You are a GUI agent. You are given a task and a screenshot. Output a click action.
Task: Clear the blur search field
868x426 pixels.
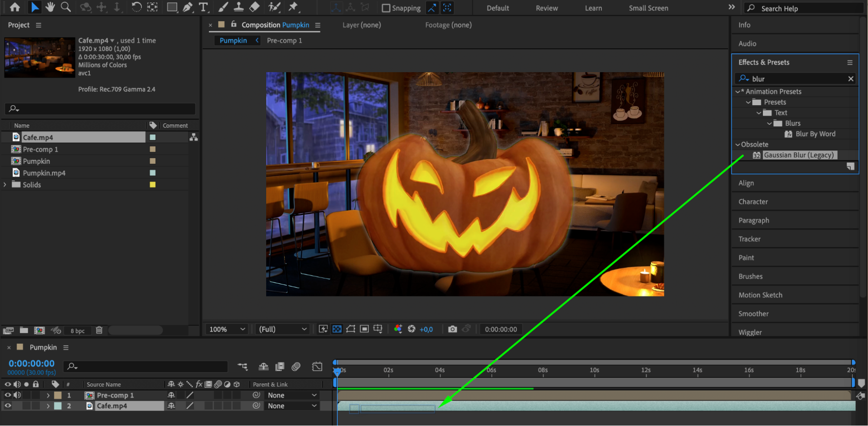(851, 79)
